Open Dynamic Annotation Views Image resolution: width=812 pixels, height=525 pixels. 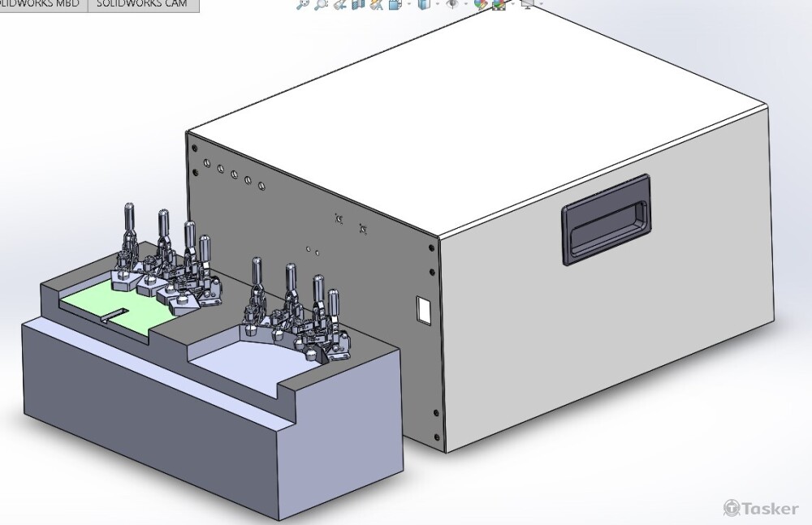point(375,4)
